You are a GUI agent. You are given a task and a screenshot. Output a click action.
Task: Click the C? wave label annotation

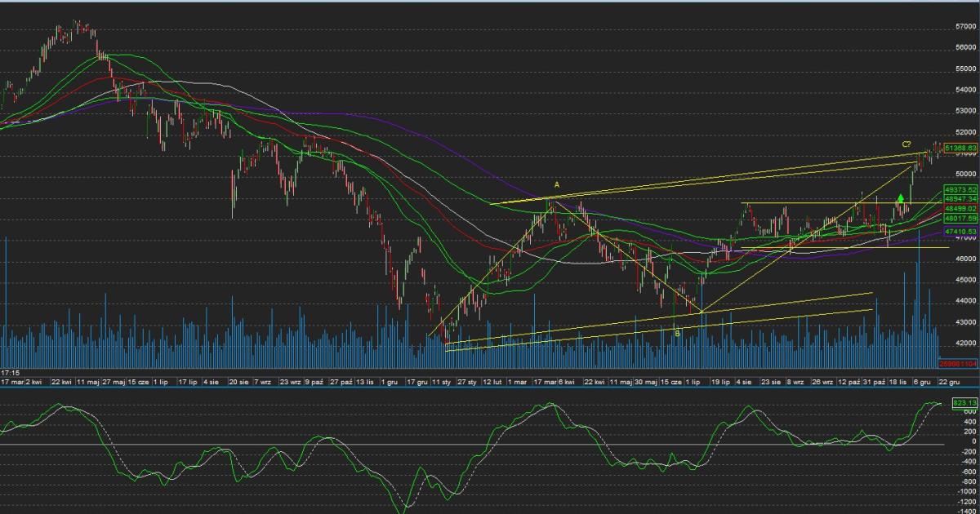point(906,144)
